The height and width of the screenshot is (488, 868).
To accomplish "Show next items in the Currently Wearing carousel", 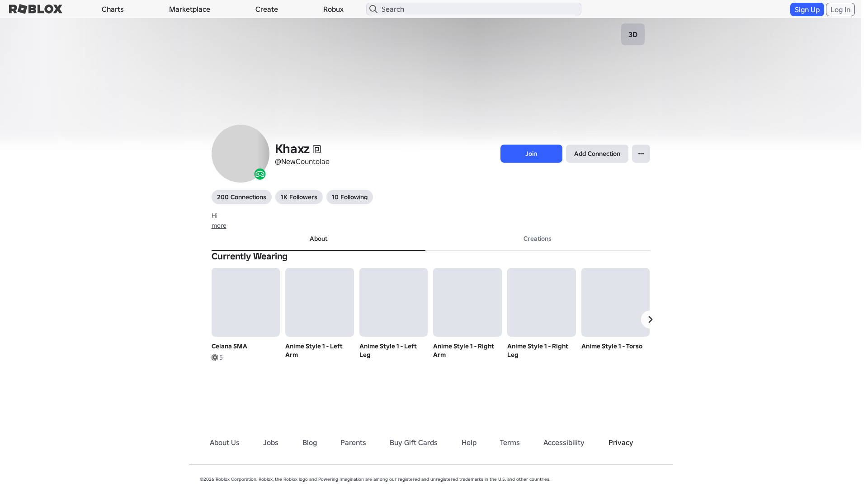I will pyautogui.click(x=650, y=319).
